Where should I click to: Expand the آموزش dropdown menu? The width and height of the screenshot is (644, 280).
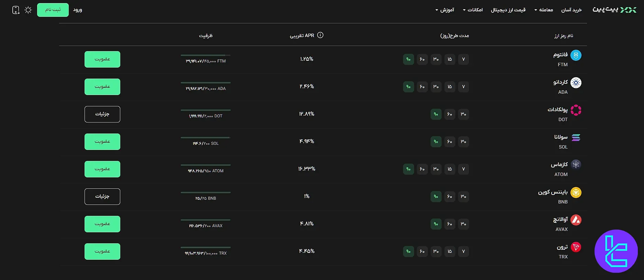445,10
